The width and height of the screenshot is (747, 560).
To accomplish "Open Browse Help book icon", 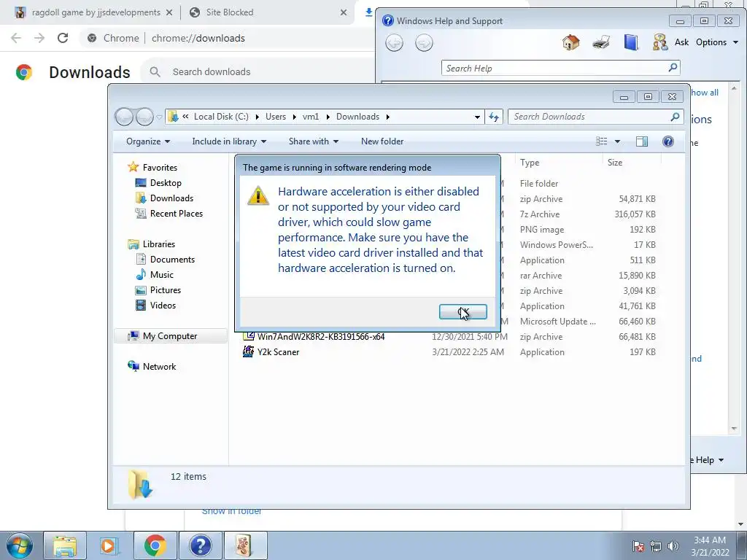I will tap(631, 42).
